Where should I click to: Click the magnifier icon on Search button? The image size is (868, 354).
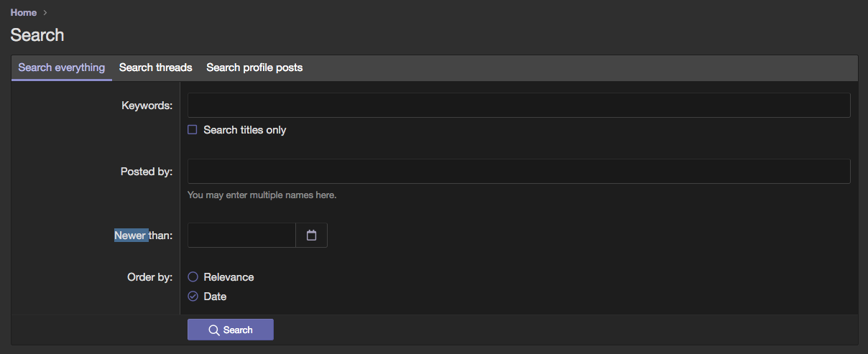(213, 330)
